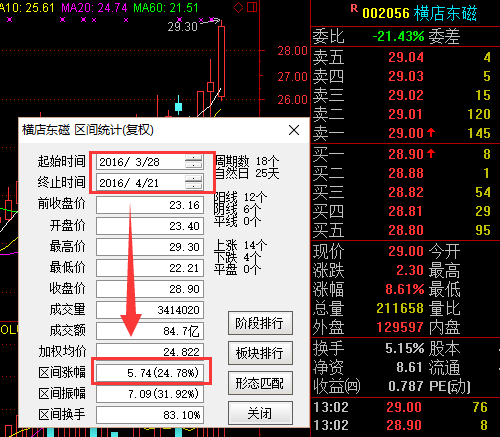Image resolution: width=500 pixels, height=437 pixels.
Task: Click the 阳线 12个 statistic
Action: click(240, 197)
